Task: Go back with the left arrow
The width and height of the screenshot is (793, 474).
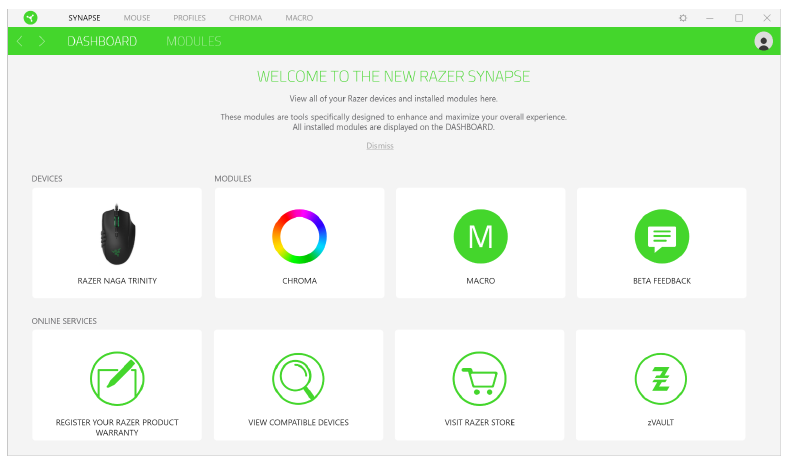Action: [x=20, y=41]
